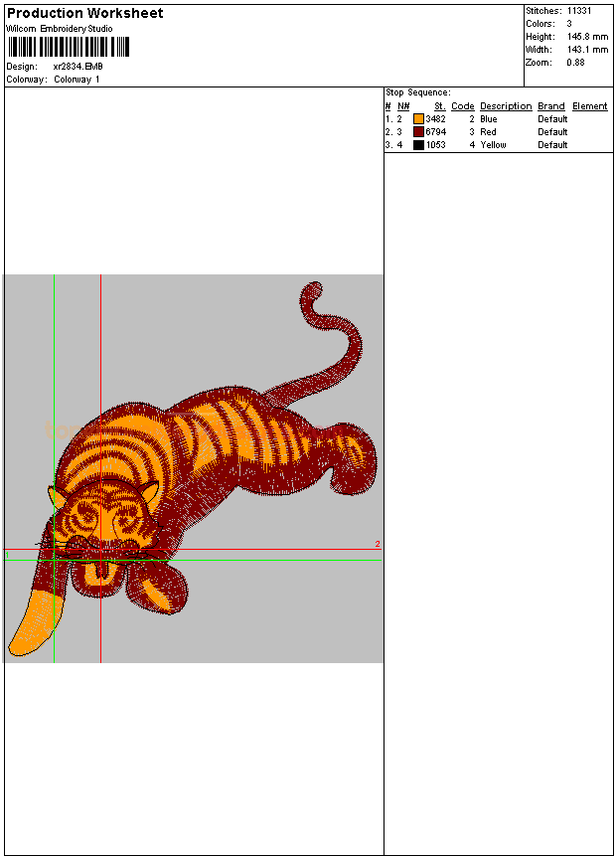616x856 pixels.
Task: Click the 'Element' column header
Action: coord(590,106)
